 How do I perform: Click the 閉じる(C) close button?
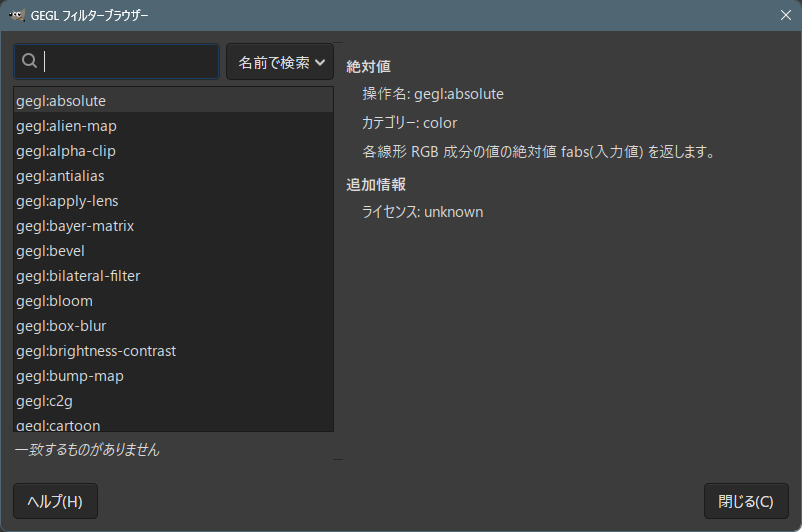745,501
